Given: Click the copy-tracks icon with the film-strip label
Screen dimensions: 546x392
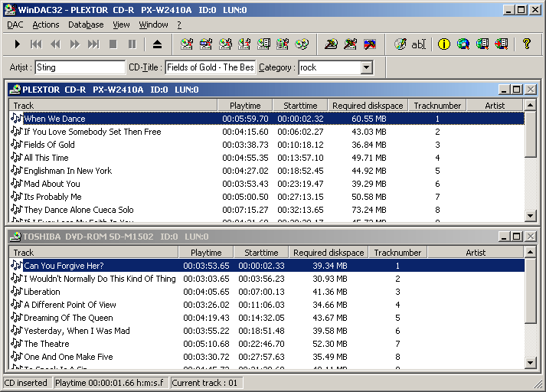Looking at the screenshot, I should (206, 44).
